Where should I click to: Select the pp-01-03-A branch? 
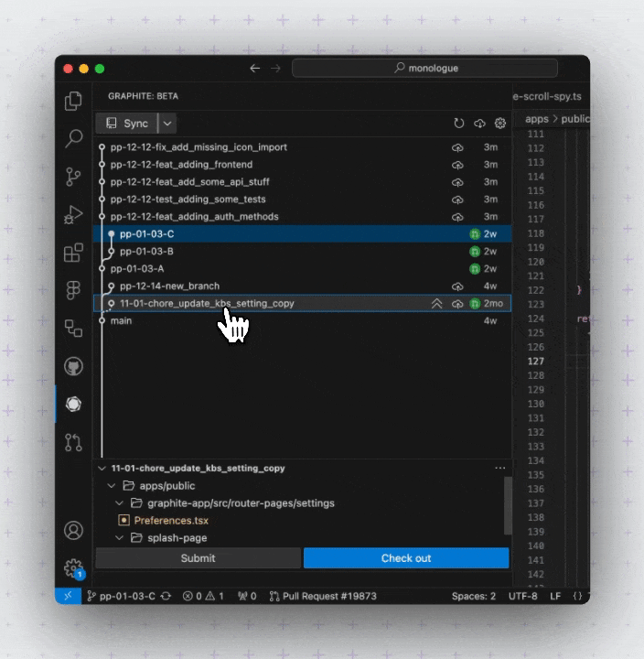point(303,268)
